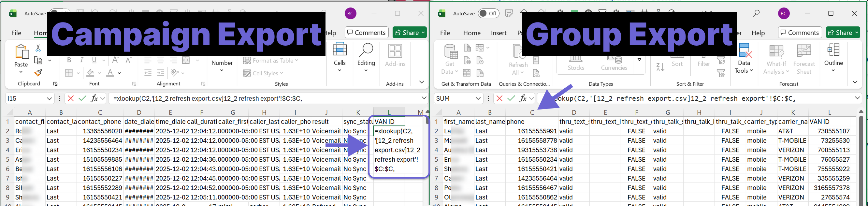
Task: Click the Orientation text-angle icon
Action: [x=175, y=73]
